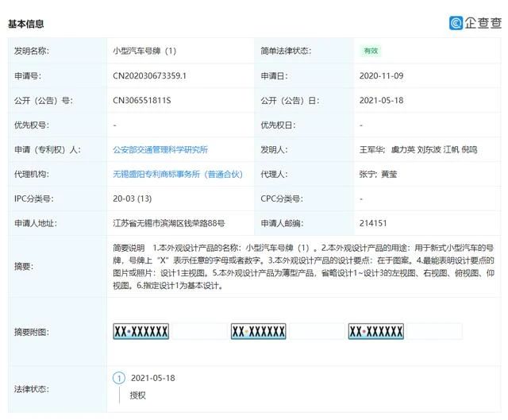508x420 pixels.
Task: Open the 公安部交通管理科学研究所 applicant link
Action: (x=160, y=149)
